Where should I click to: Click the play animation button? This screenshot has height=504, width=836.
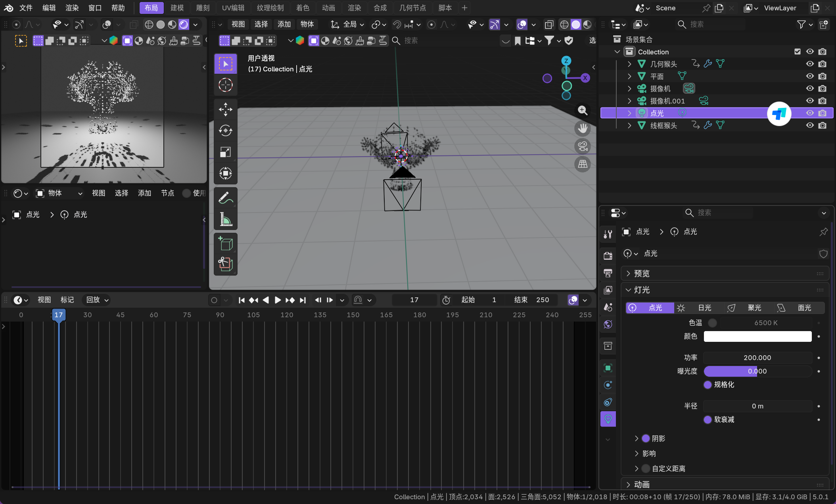(x=278, y=300)
